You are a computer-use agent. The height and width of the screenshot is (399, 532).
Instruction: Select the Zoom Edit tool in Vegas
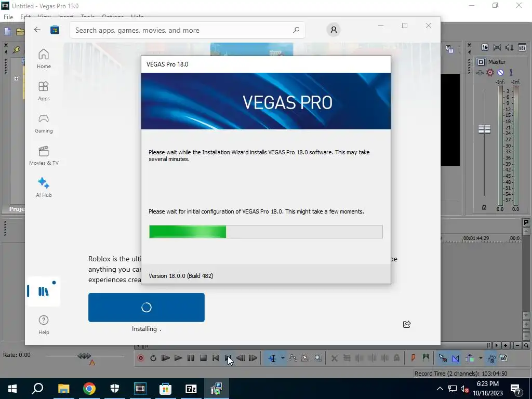pos(317,358)
